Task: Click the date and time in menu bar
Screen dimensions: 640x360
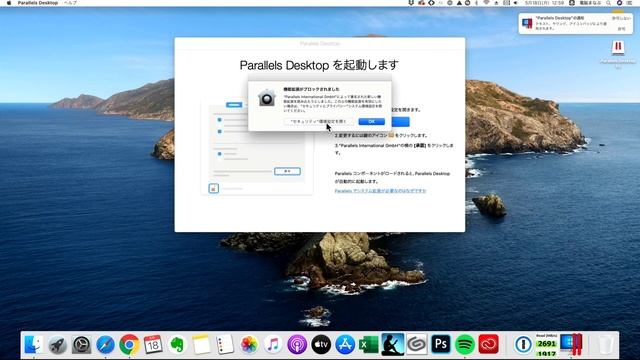Action: (544, 3)
